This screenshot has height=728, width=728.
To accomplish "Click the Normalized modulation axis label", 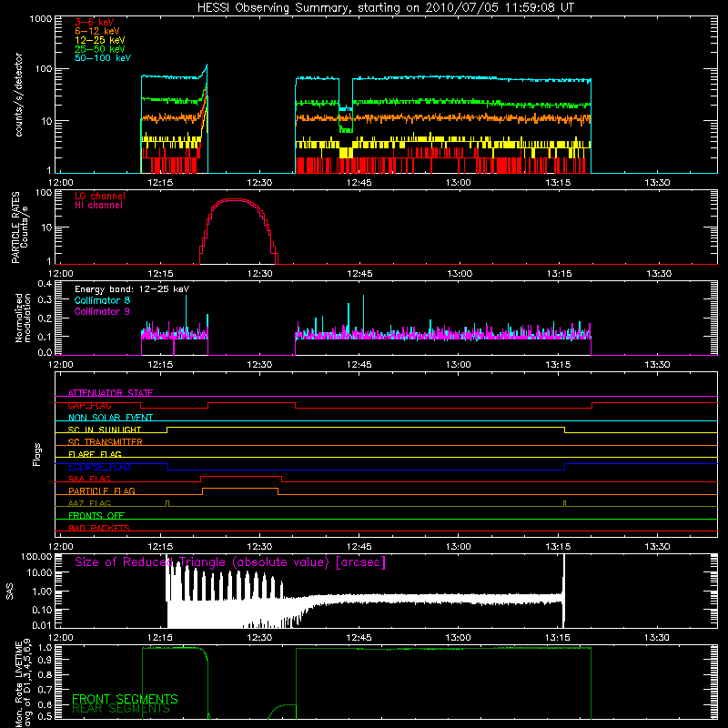I will click(x=23, y=318).
